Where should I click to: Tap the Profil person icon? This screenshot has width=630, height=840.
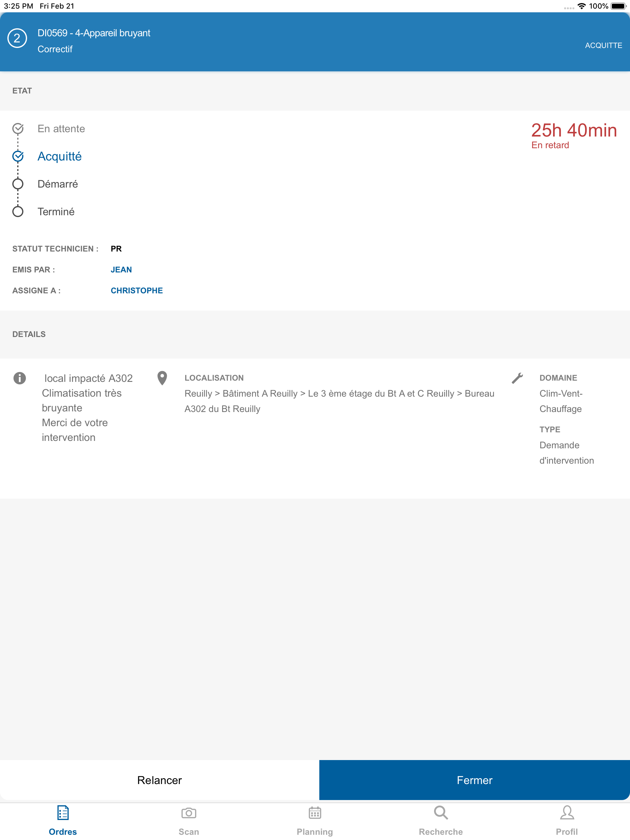(x=567, y=813)
